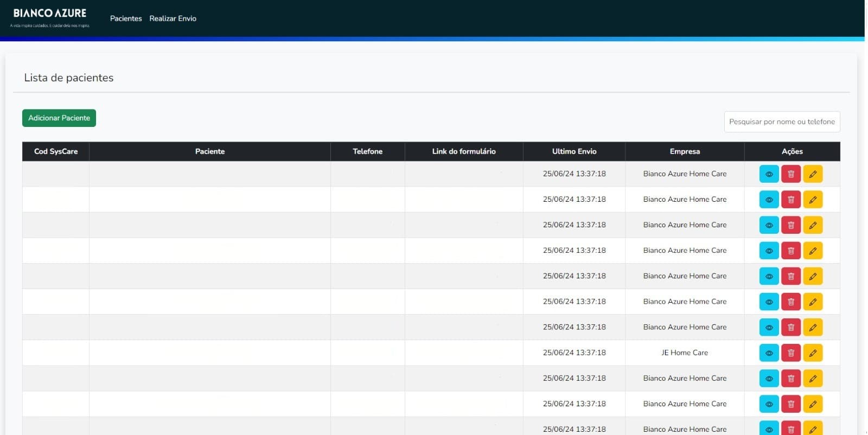Screen dimensions: 868x435
Task: Edit the third row patient with pencil icon
Action: click(x=813, y=225)
